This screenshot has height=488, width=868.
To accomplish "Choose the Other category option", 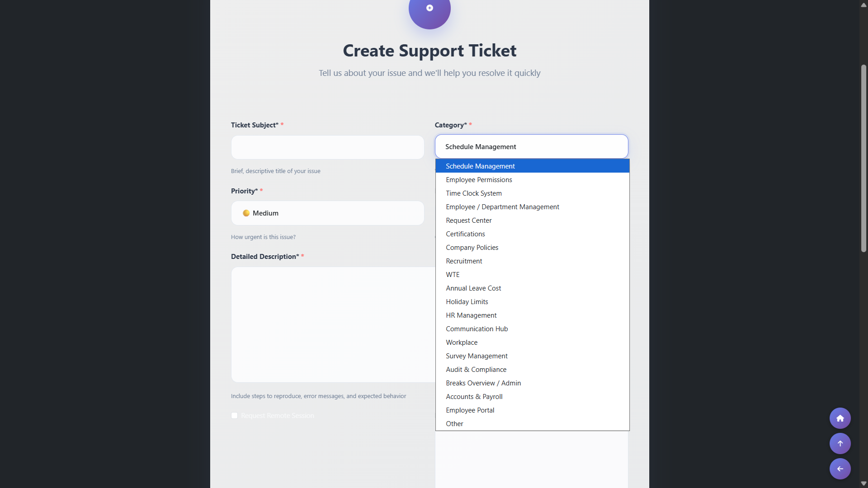I will tap(454, 423).
